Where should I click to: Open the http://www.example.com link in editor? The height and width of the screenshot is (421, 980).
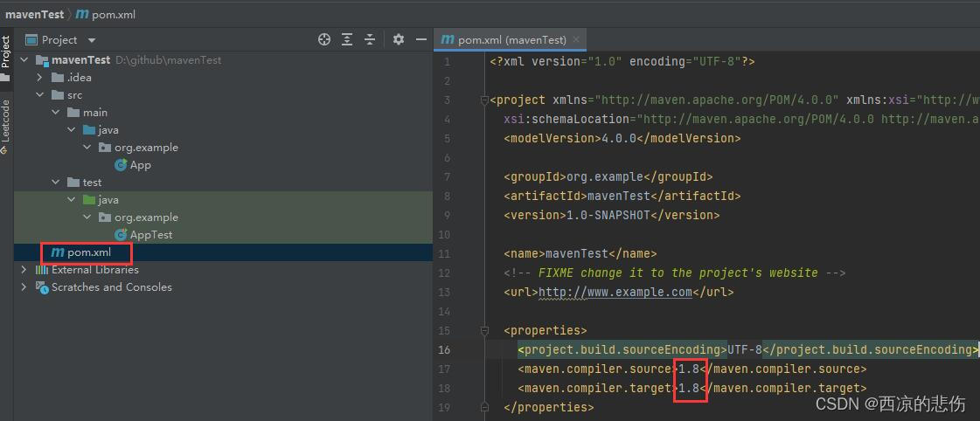click(x=615, y=292)
